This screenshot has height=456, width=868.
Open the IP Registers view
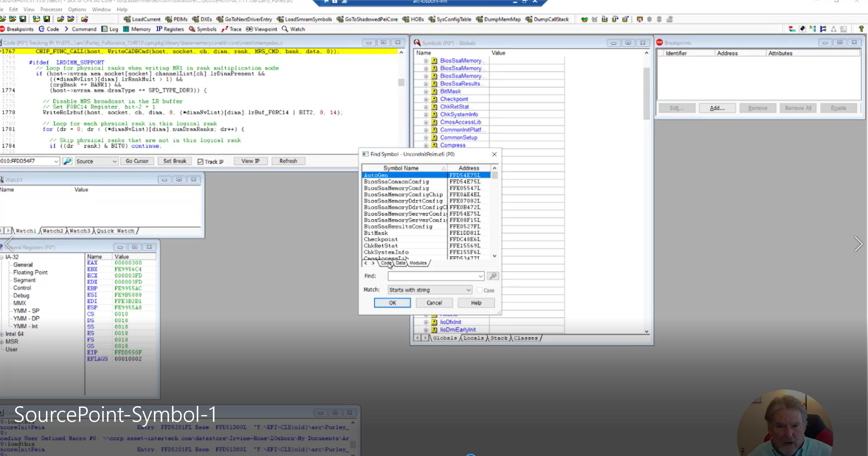click(170, 29)
